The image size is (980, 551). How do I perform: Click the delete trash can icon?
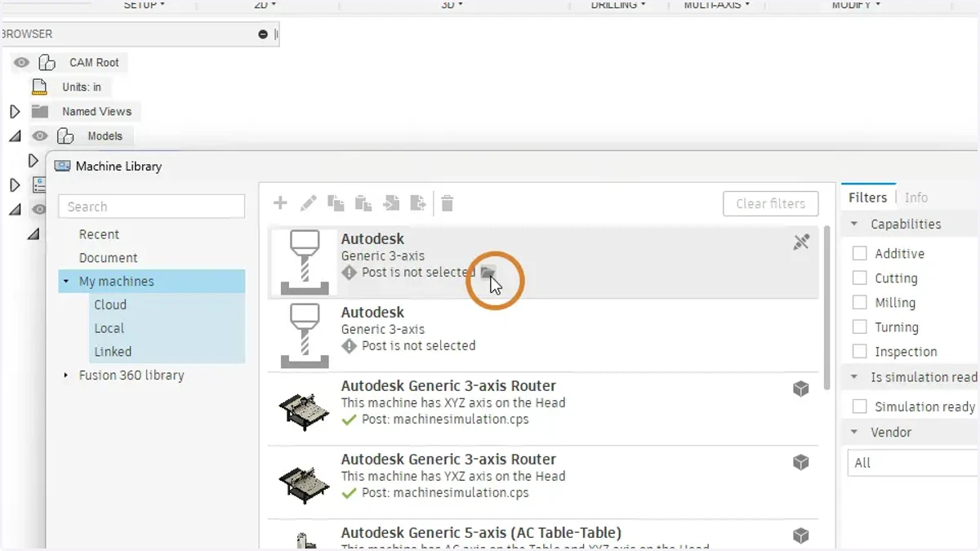(x=448, y=203)
